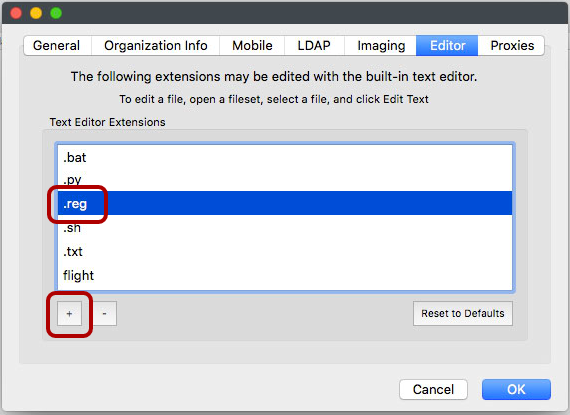
Task: Select the flight entry in list
Action: click(285, 275)
